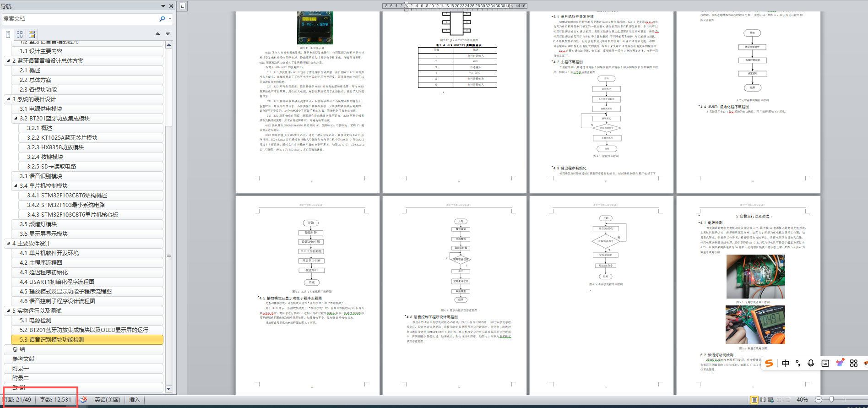The width and height of the screenshot is (868, 408).
Task: Close the navigation pane
Action: 171,6
